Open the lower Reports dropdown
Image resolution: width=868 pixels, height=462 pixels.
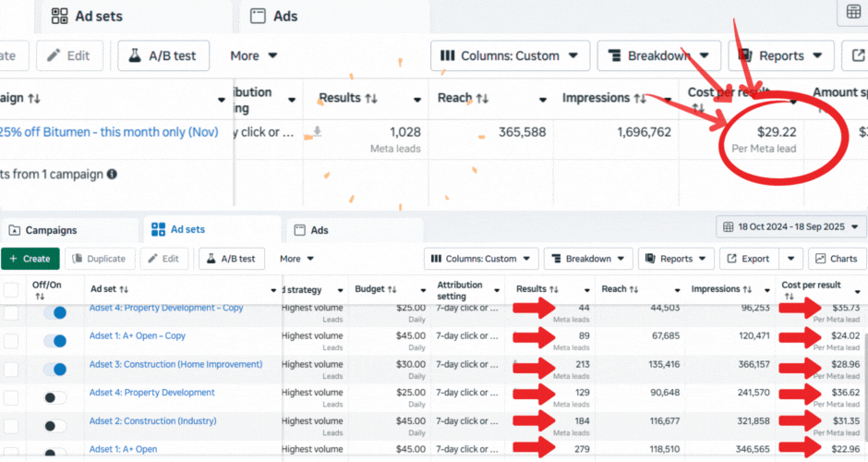[x=677, y=259]
